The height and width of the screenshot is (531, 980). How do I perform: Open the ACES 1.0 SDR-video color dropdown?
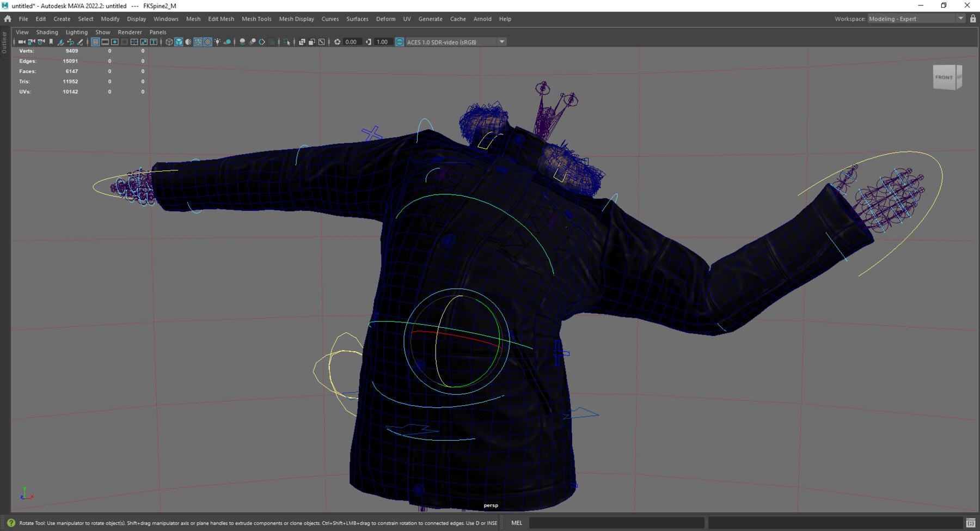click(x=501, y=41)
